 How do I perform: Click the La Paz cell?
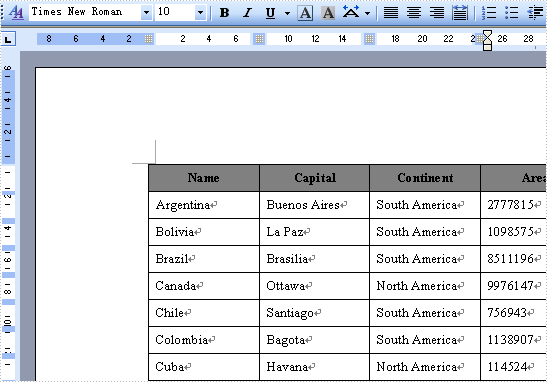point(314,232)
